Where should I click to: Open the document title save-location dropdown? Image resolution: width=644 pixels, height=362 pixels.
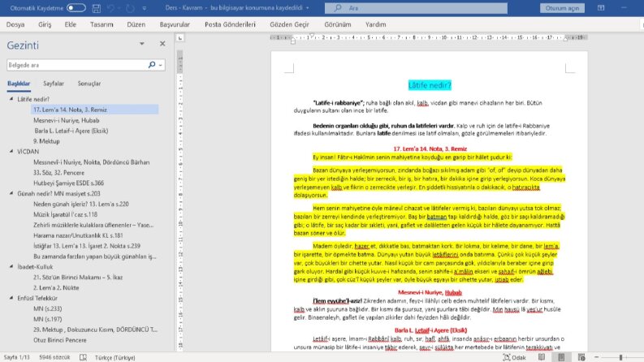[308, 8]
